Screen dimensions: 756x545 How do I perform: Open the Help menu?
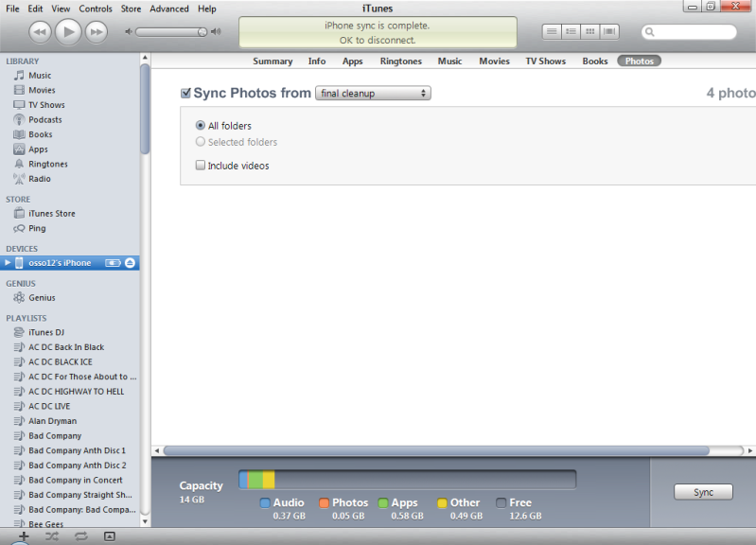pyautogui.click(x=207, y=9)
